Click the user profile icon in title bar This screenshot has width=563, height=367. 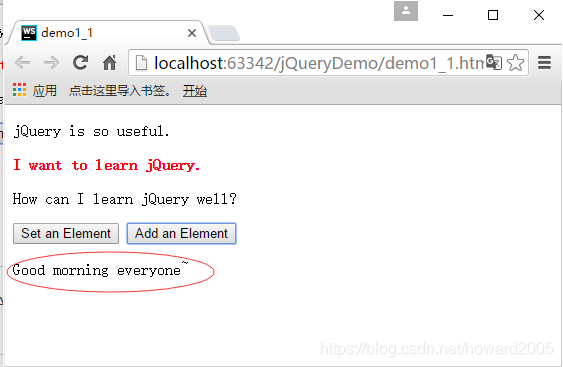(406, 11)
